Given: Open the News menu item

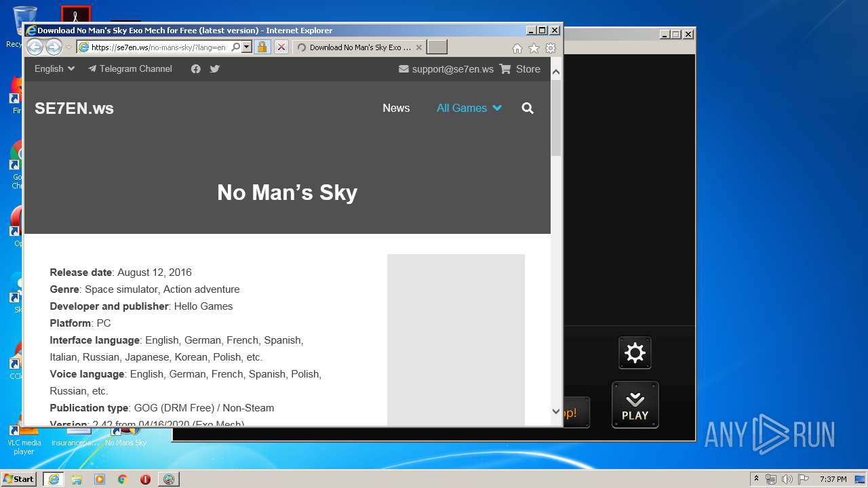Looking at the screenshot, I should tap(396, 108).
